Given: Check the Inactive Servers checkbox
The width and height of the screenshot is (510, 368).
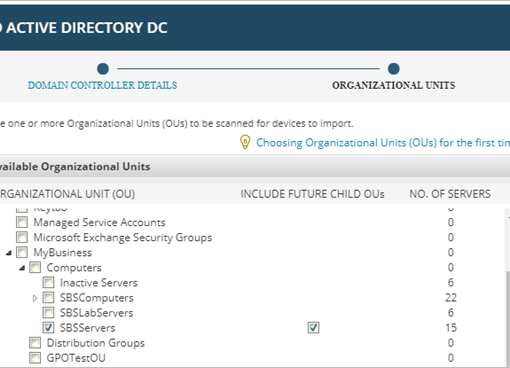Looking at the screenshot, I should pos(48,282).
